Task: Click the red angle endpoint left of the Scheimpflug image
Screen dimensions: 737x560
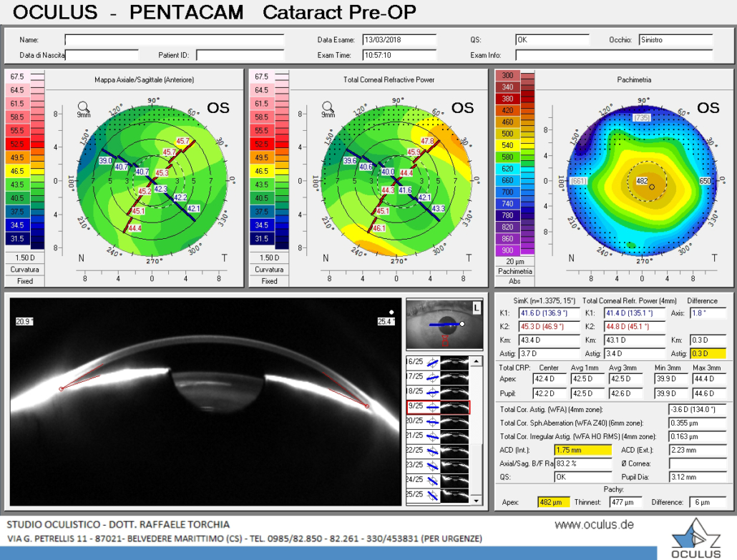Action: 61,389
